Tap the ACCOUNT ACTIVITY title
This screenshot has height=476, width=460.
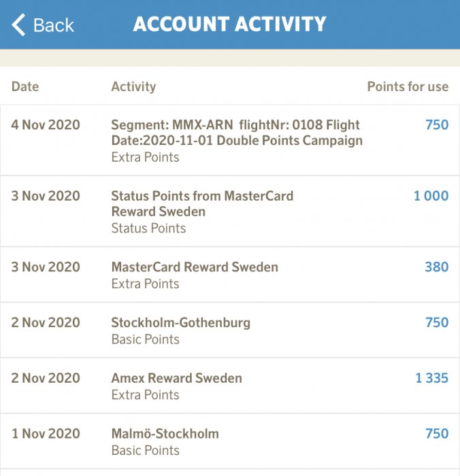point(229,24)
